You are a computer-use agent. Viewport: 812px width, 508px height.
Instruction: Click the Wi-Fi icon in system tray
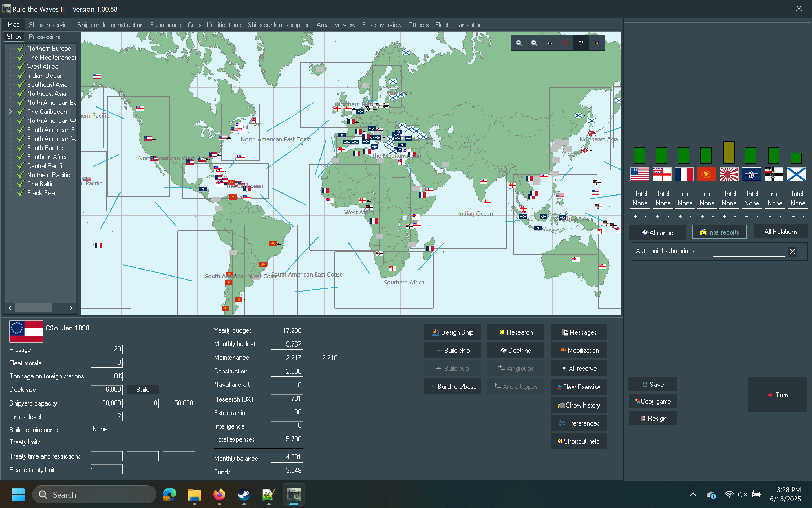pos(729,494)
